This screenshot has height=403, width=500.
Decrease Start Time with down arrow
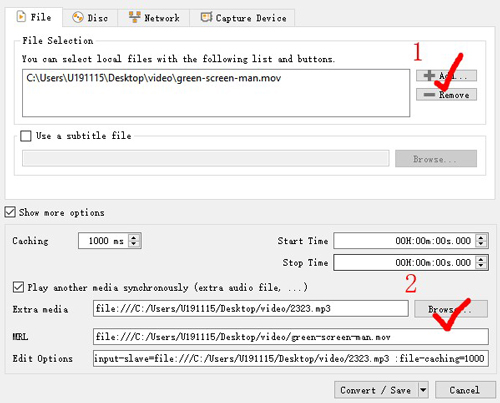(x=481, y=244)
